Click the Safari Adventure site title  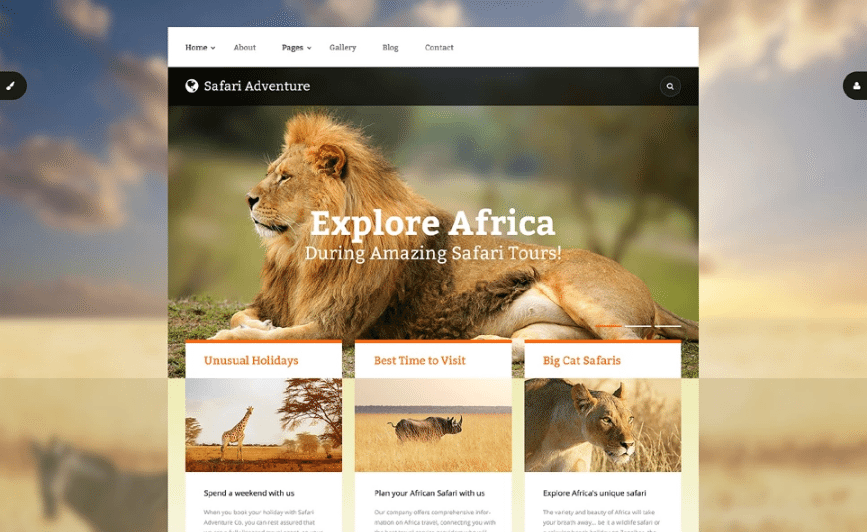tap(257, 86)
